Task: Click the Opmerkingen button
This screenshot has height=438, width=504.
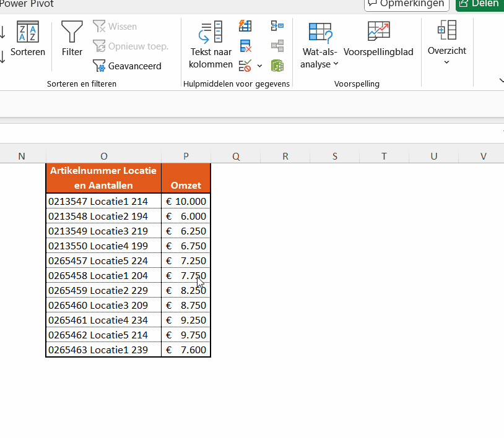Action: (407, 4)
